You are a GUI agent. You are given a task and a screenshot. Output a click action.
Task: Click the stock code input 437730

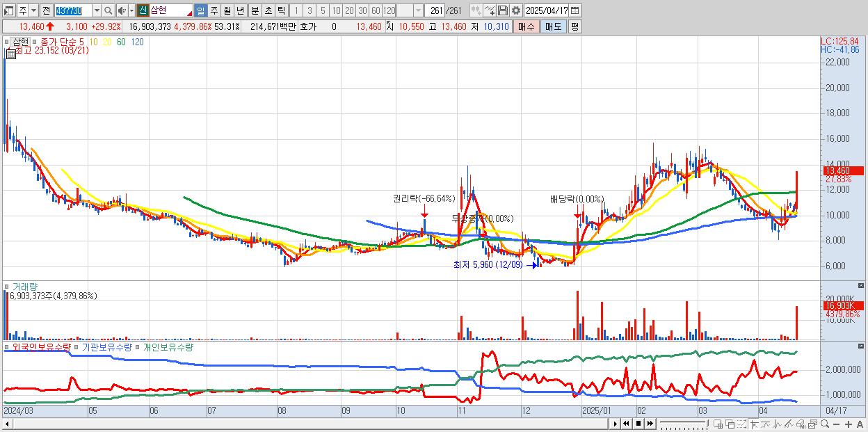point(73,10)
